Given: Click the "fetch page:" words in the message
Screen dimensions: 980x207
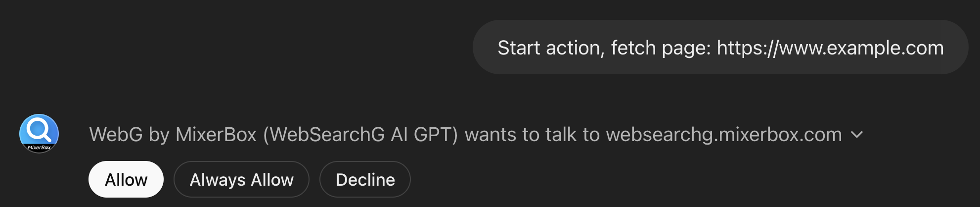Looking at the screenshot, I should click(661, 48).
